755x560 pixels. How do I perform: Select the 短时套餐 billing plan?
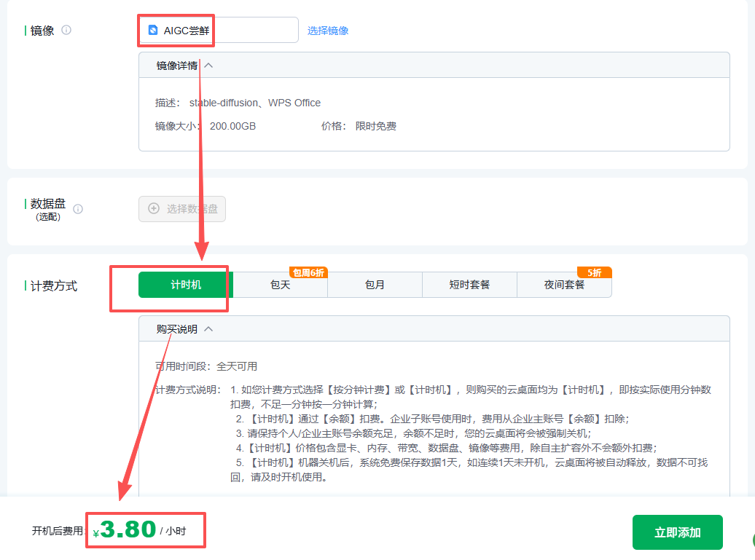(469, 285)
